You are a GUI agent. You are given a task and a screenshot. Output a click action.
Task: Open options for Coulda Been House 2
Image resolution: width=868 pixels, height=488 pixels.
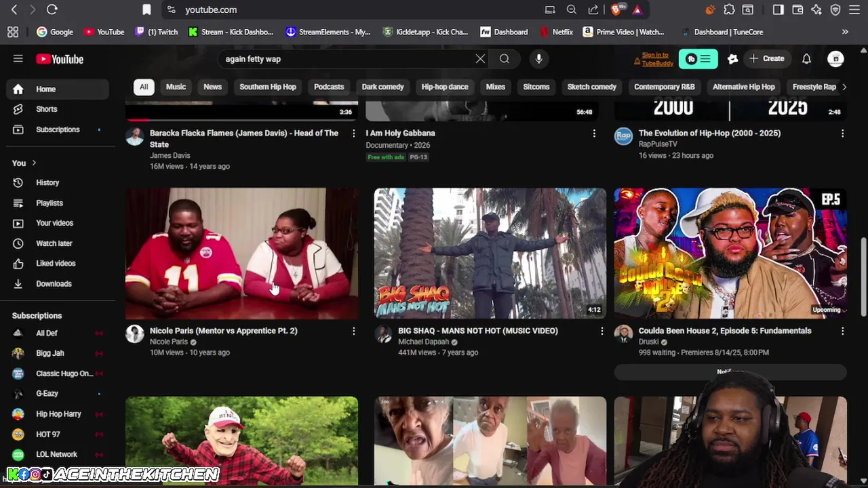click(x=842, y=331)
